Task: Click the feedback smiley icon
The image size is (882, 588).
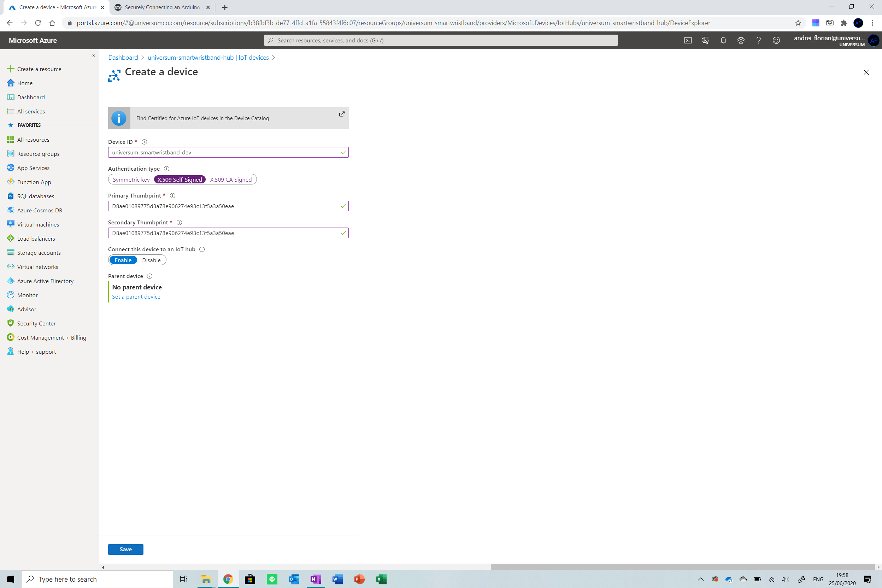Action: (776, 40)
